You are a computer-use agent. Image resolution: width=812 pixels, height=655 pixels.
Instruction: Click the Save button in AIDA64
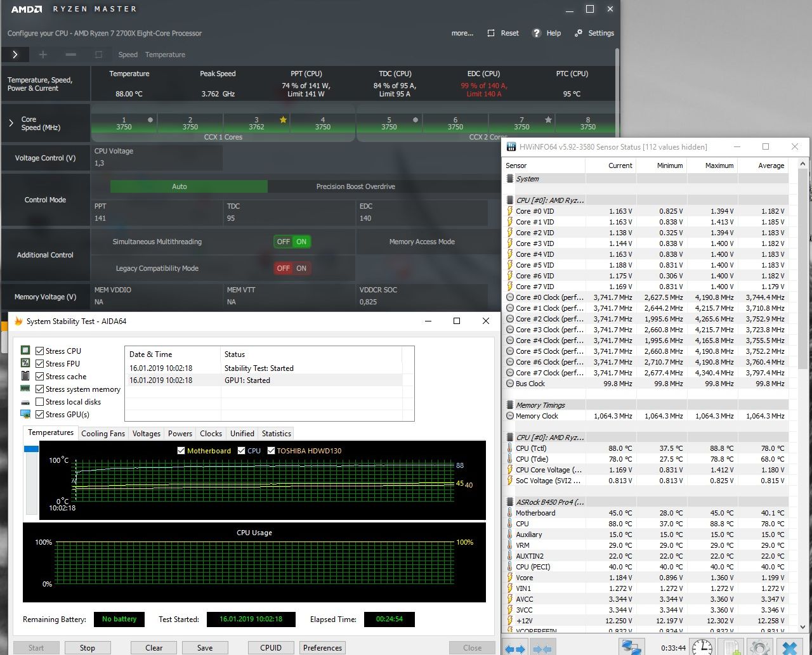(x=205, y=648)
